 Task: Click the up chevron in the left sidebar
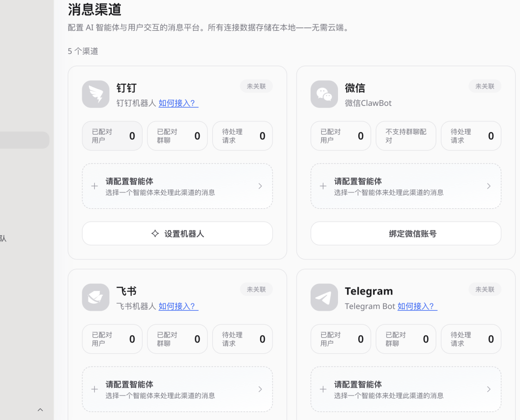point(40,410)
